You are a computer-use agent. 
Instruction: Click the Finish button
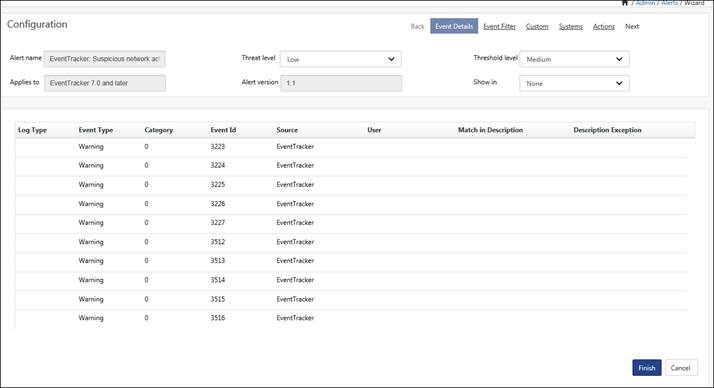[647, 368]
